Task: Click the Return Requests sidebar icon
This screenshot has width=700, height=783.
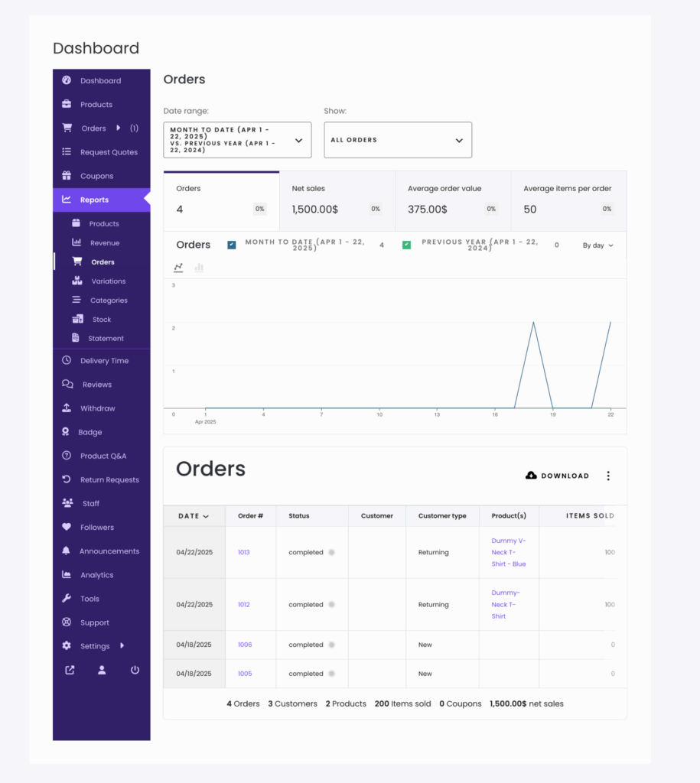Action: [x=69, y=479]
